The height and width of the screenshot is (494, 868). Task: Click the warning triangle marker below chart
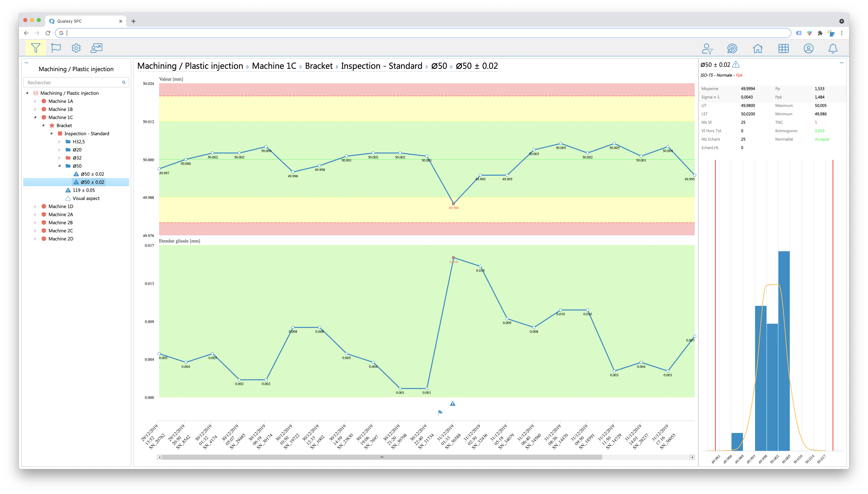coord(453,403)
